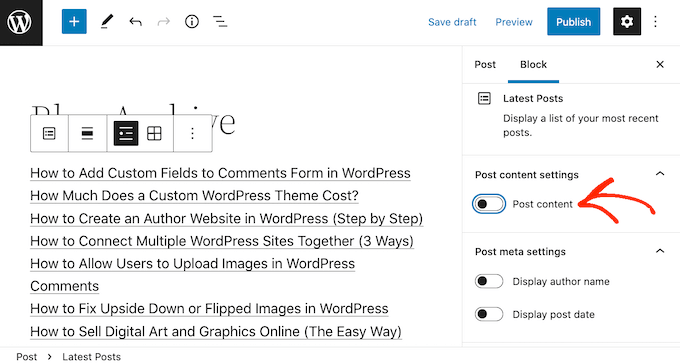Open the block inserter plus button
This screenshot has height=363, width=680.
74,22
